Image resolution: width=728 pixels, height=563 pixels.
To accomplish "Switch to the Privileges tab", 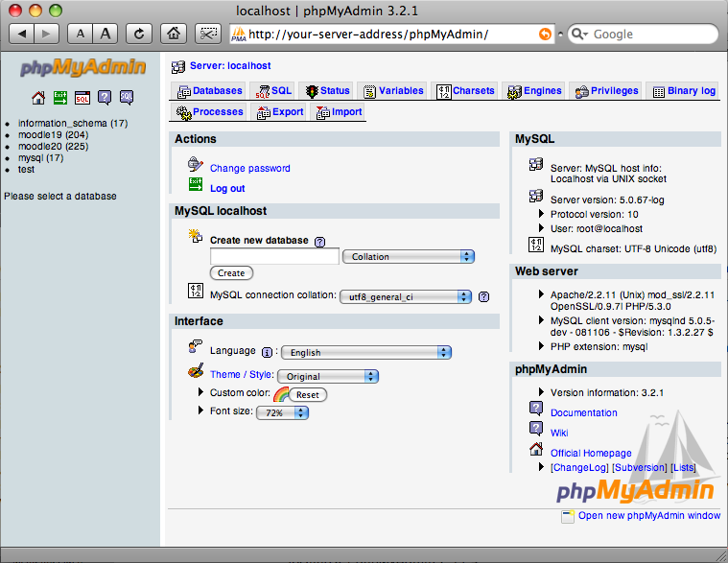I will (606, 91).
